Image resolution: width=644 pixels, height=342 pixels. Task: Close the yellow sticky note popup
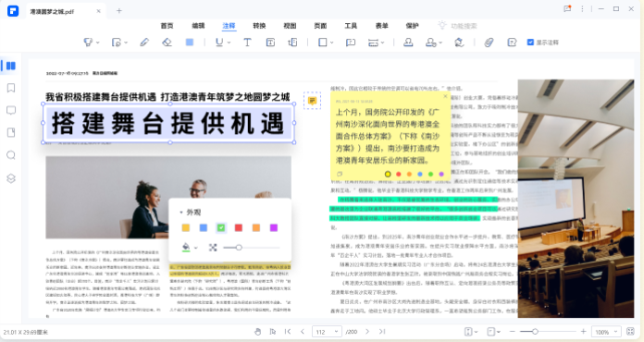(445, 96)
